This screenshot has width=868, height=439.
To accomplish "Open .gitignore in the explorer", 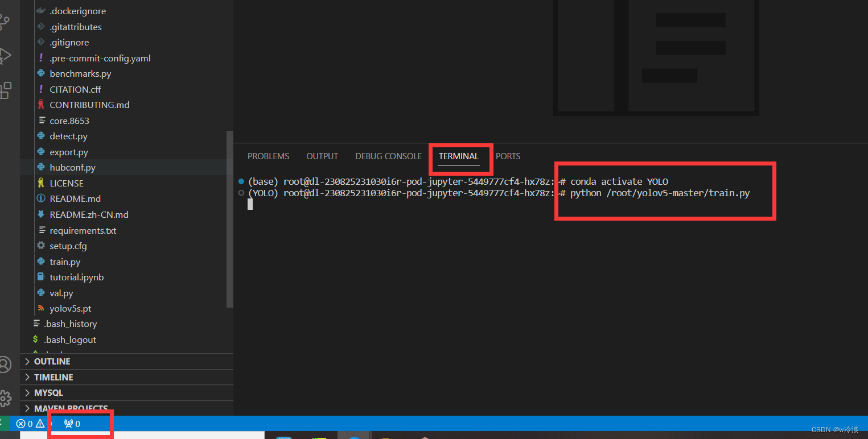I will coord(69,43).
